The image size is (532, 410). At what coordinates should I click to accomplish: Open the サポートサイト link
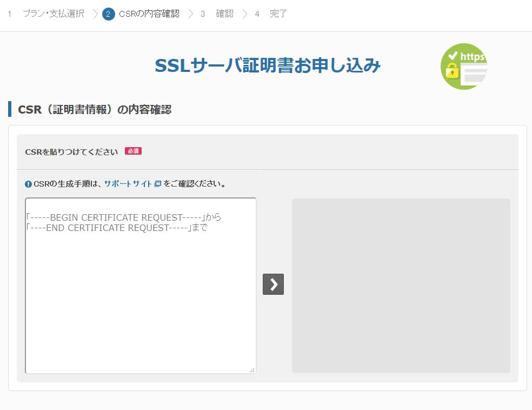coord(128,183)
